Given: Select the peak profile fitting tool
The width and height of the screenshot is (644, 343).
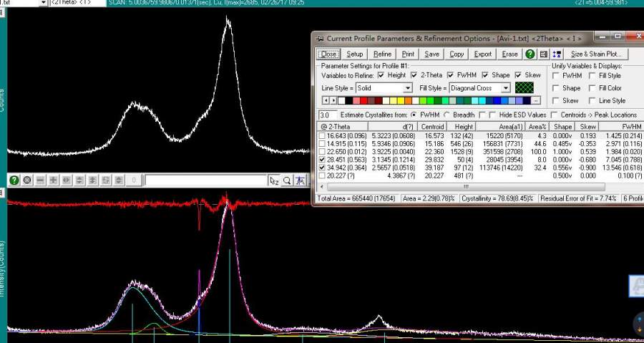Looking at the screenshot, I should 301,181.
